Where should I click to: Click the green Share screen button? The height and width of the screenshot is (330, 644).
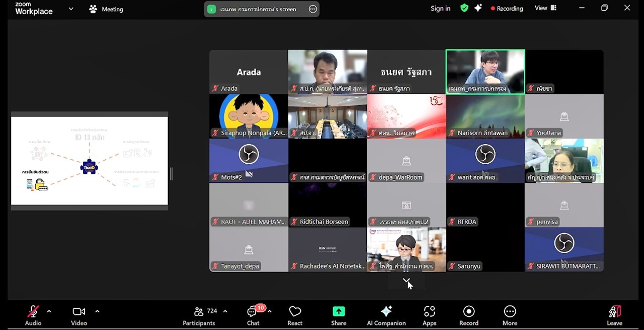(x=339, y=315)
